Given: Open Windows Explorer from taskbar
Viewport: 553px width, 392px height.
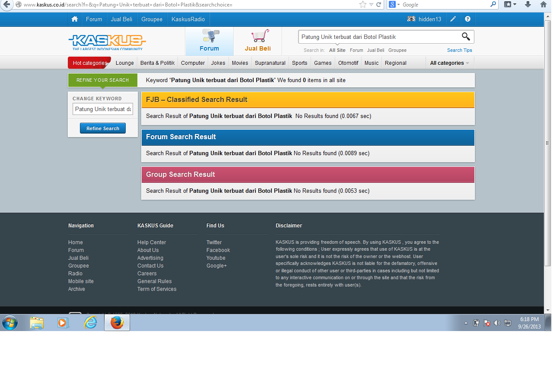Looking at the screenshot, I should tap(37, 323).
